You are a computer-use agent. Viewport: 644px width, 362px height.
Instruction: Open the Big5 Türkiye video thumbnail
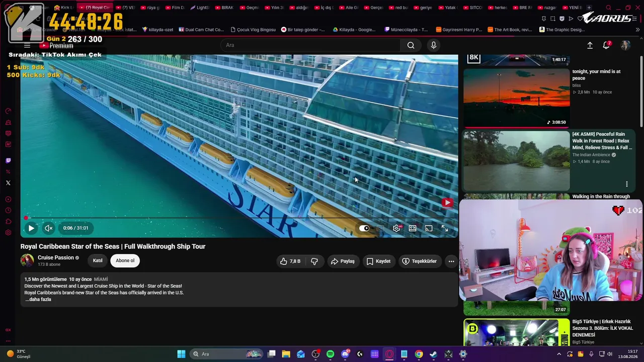point(517,332)
